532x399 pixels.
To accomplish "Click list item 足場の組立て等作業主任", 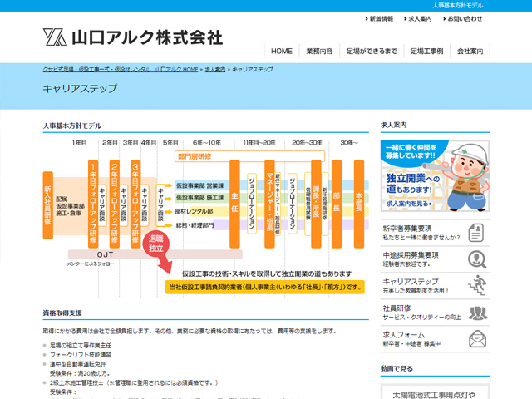I will click(x=81, y=346).
